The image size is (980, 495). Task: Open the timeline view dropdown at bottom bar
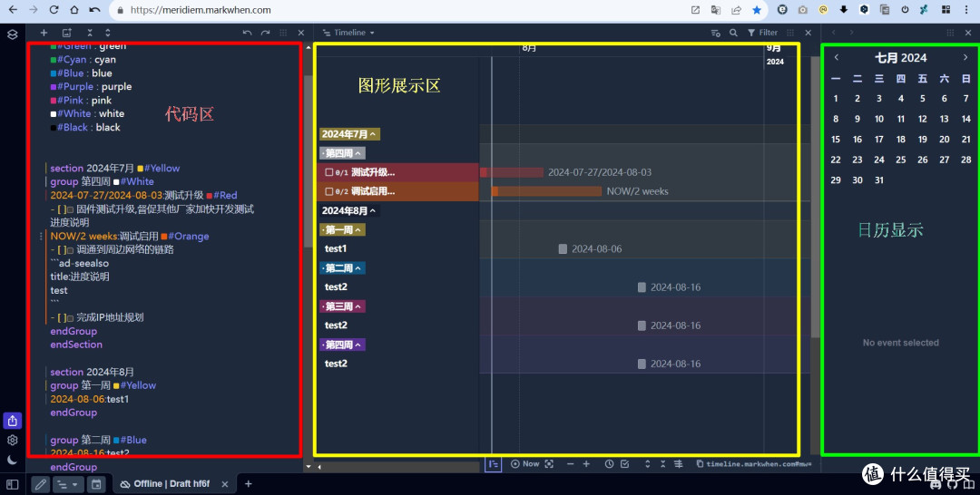(x=68, y=484)
